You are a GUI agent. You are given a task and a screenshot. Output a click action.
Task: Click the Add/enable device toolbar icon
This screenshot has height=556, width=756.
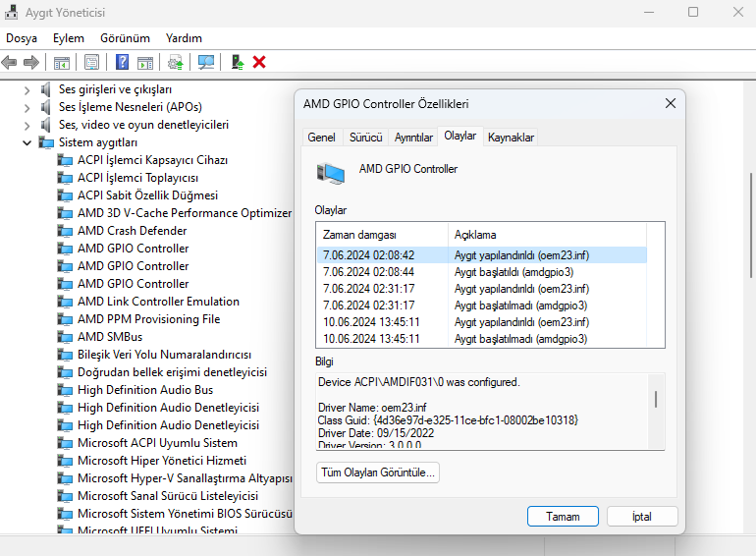pyautogui.click(x=238, y=62)
